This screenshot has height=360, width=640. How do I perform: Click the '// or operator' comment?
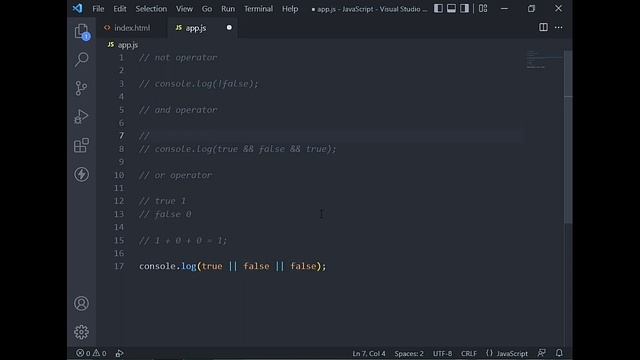176,175
